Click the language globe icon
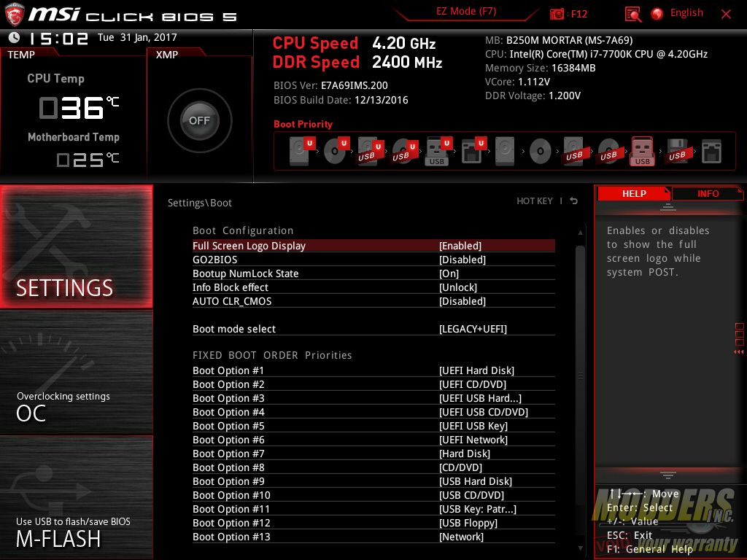Viewport: 747px width, 560px height. point(657,14)
